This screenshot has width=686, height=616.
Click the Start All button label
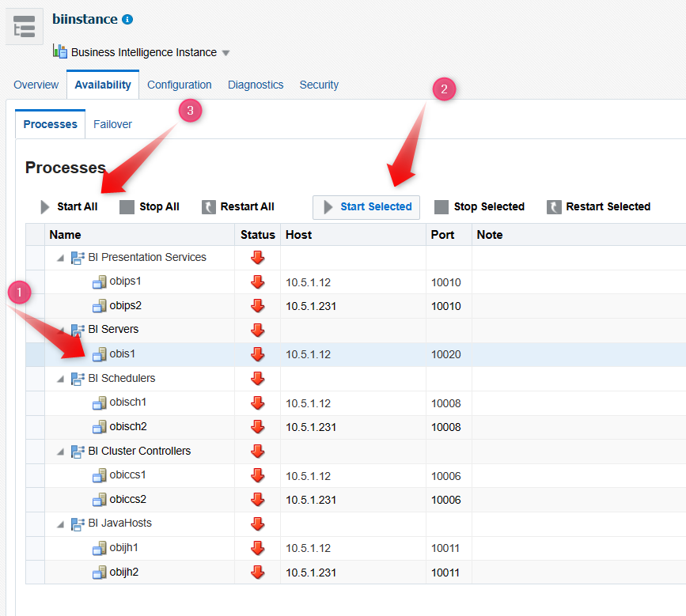78,207
